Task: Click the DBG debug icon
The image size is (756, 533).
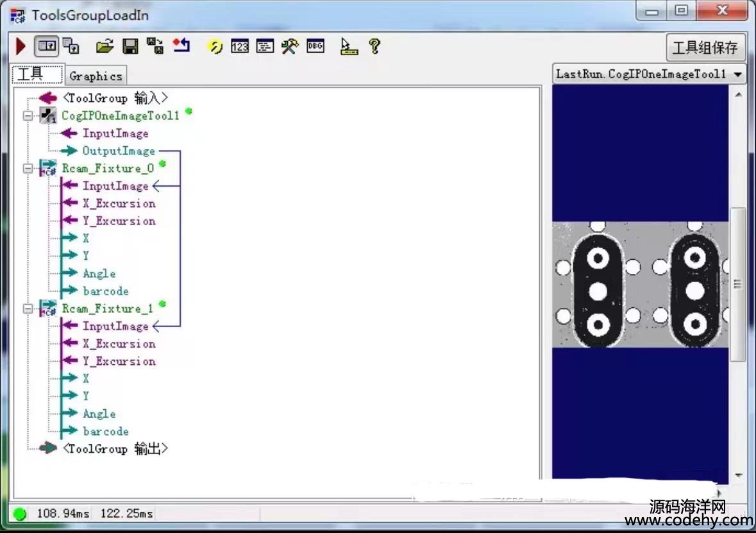Action: coord(315,46)
